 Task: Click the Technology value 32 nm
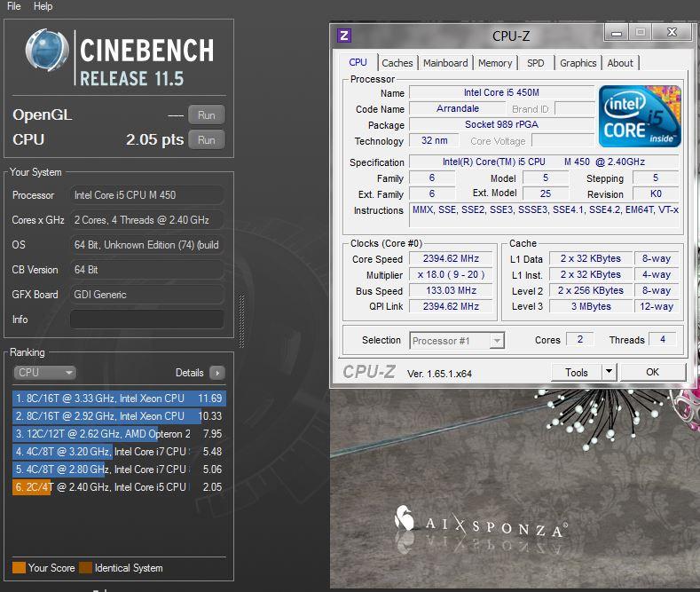pyautogui.click(x=434, y=140)
